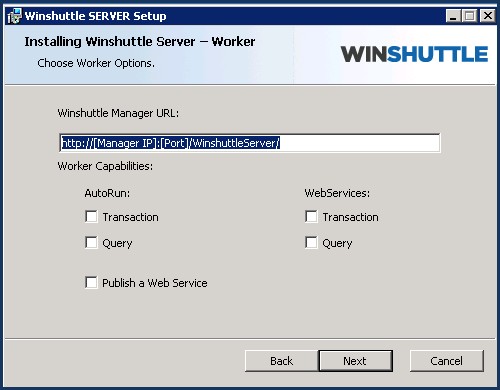Go Back to previous setup step
Viewport: 500px width, 390px height.
coord(282,361)
